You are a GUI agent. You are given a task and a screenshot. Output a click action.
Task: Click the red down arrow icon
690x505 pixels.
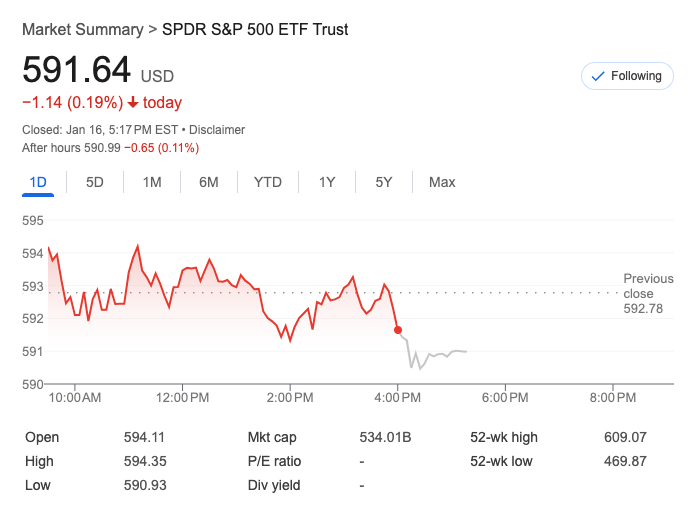tap(132, 103)
